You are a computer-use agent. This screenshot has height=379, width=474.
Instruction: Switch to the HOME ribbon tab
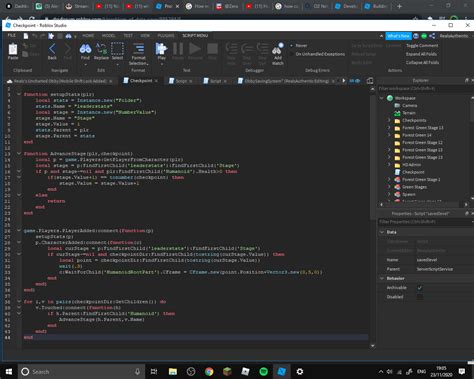[x=88, y=35]
